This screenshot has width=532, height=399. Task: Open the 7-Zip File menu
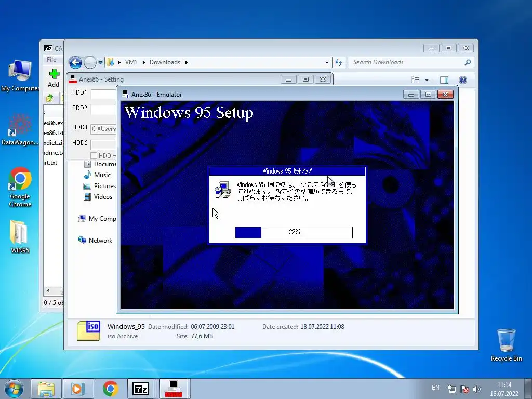[x=51, y=60]
